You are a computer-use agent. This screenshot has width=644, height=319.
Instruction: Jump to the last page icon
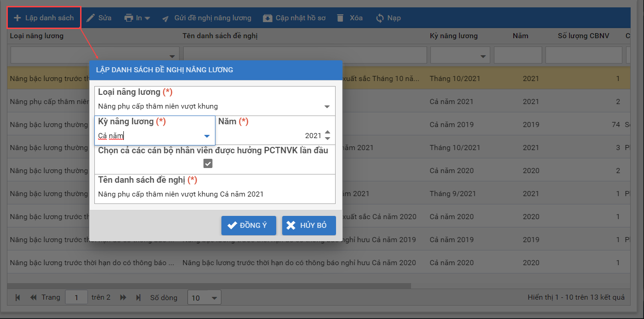[138, 298]
